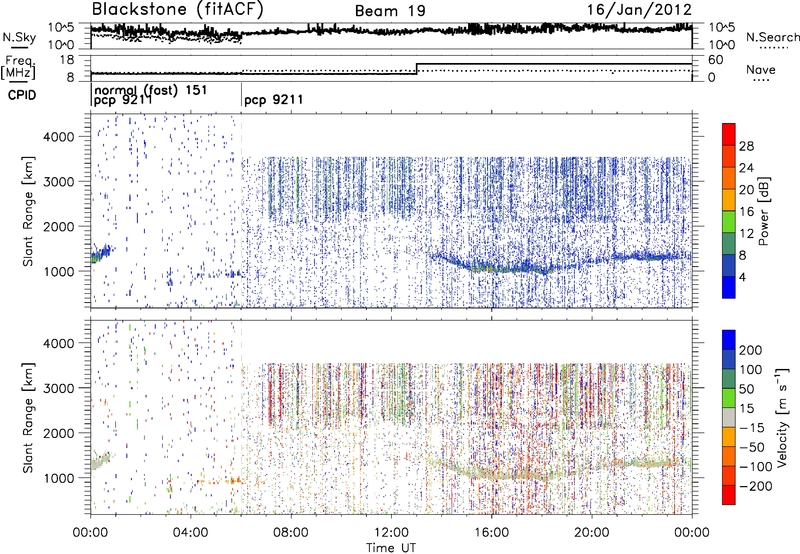Click the "50" Velocity colorbar tick
This screenshot has width=800, height=554.
pyautogui.click(x=746, y=389)
